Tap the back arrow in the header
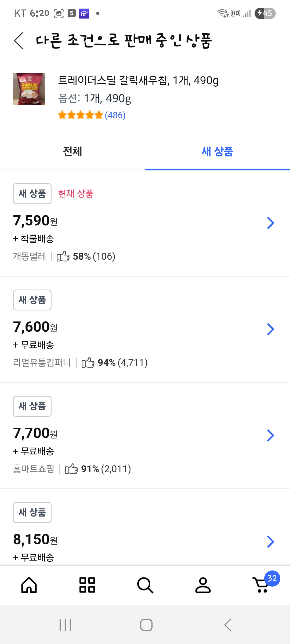Image resolution: width=290 pixels, height=644 pixels. [19, 41]
